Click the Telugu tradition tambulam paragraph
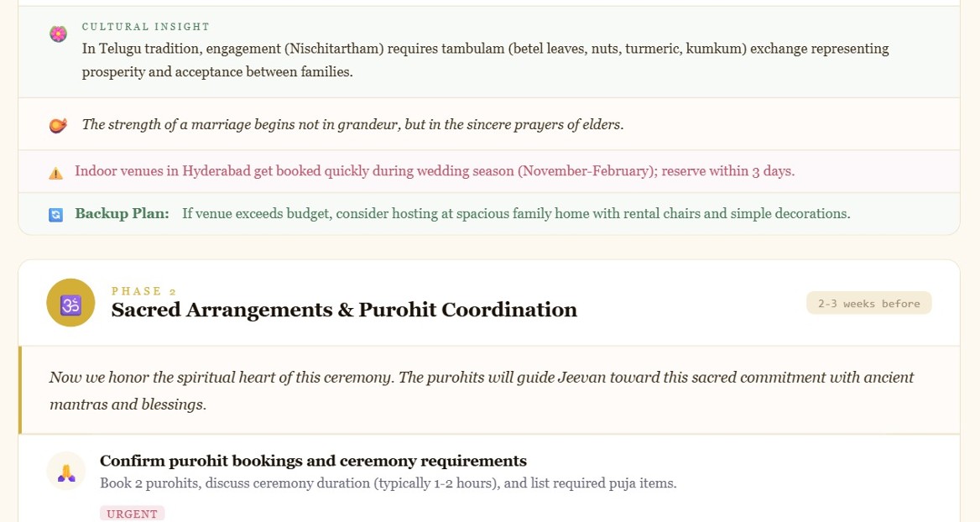 (485, 60)
